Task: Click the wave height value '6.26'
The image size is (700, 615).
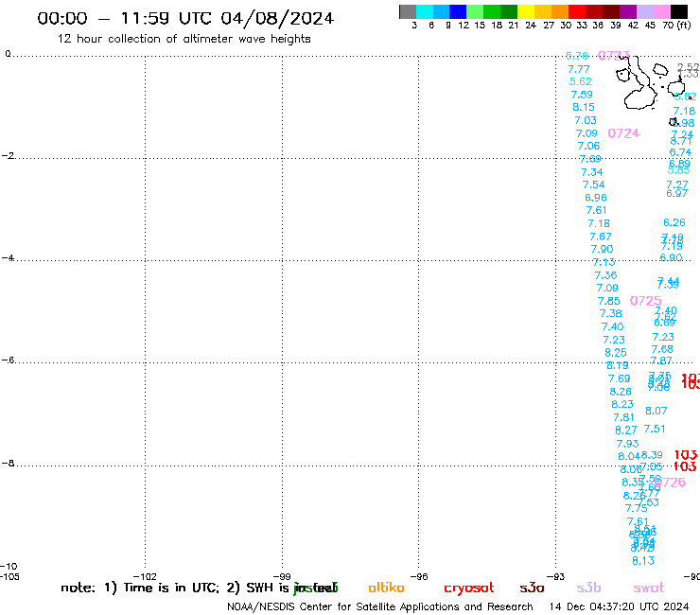Action: pyautogui.click(x=674, y=223)
